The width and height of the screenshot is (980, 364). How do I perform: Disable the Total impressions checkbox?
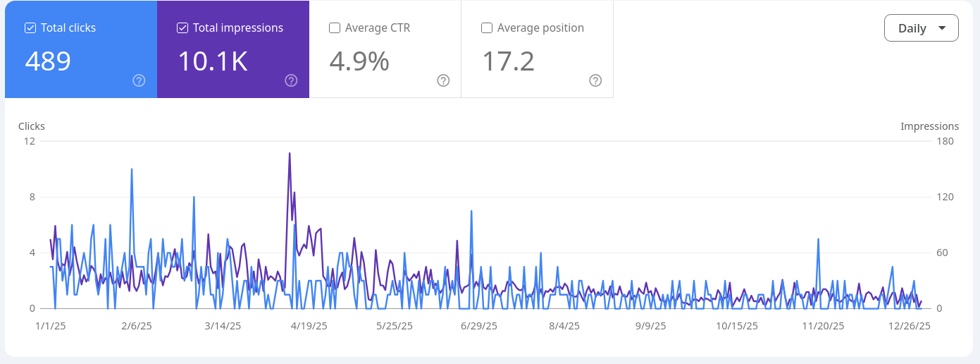tap(182, 28)
